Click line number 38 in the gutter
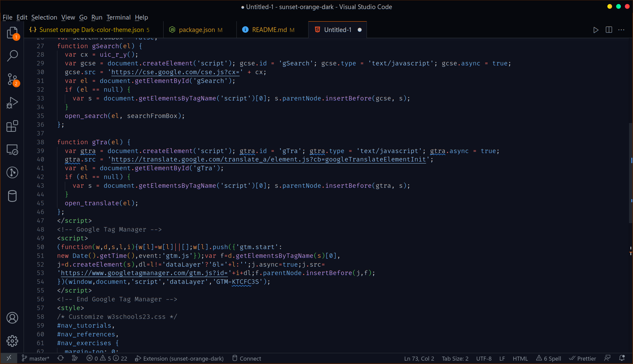The width and height of the screenshot is (633, 364). click(40, 142)
